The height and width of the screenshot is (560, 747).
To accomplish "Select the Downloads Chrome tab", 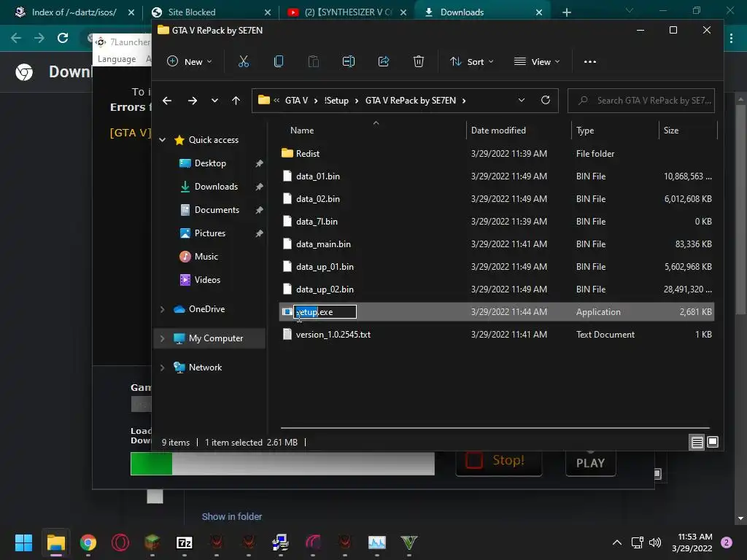I will click(476, 12).
